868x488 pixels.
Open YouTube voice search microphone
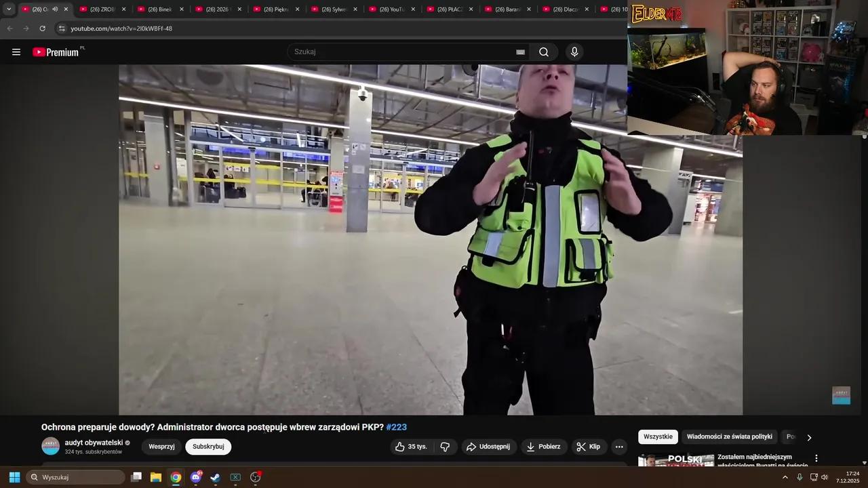pyautogui.click(x=574, y=52)
